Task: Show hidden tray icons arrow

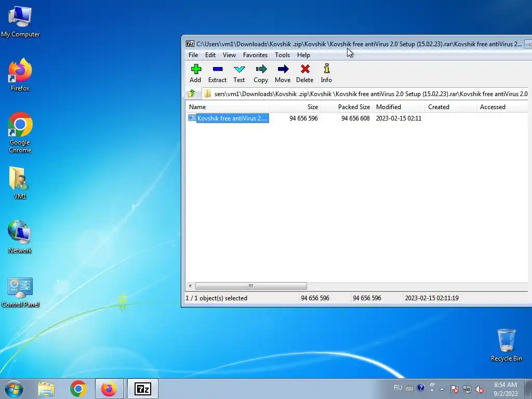Action: click(442, 389)
